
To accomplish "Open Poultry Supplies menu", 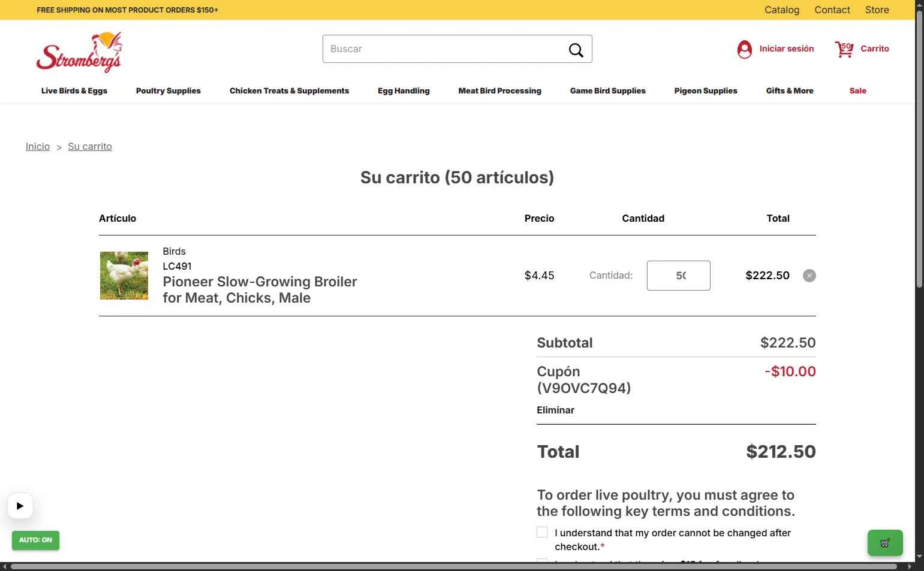I will click(x=168, y=91).
